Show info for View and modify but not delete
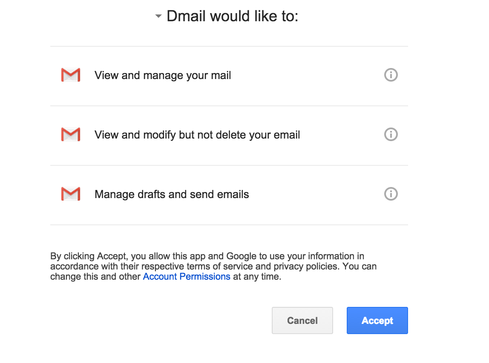The image size is (489, 363). point(391,134)
